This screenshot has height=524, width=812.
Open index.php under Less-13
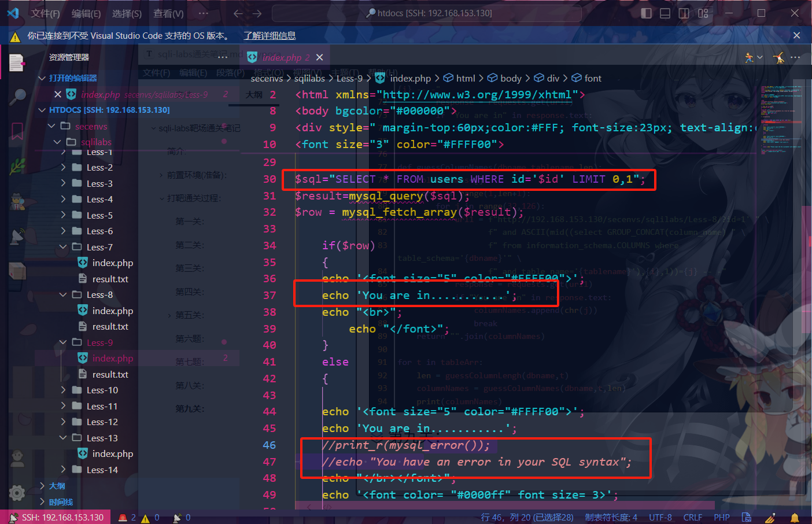tap(112, 454)
